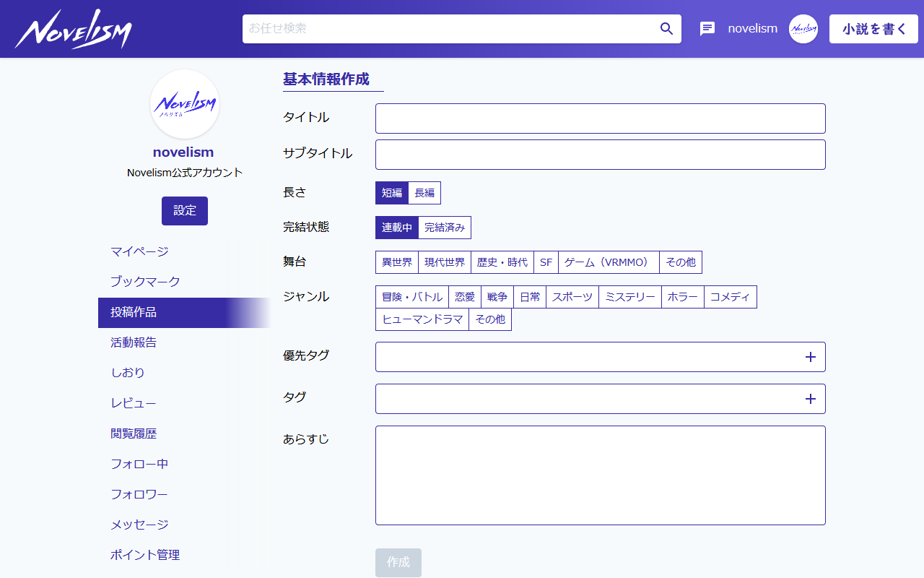Image resolution: width=924 pixels, height=578 pixels.
Task: Click the sidebar profile picture
Action: click(x=185, y=104)
